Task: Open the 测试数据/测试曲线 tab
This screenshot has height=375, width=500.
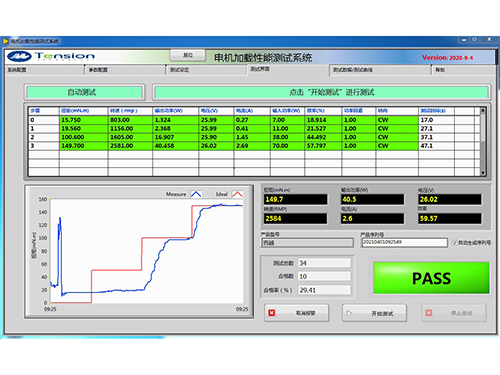Action: pos(380,70)
